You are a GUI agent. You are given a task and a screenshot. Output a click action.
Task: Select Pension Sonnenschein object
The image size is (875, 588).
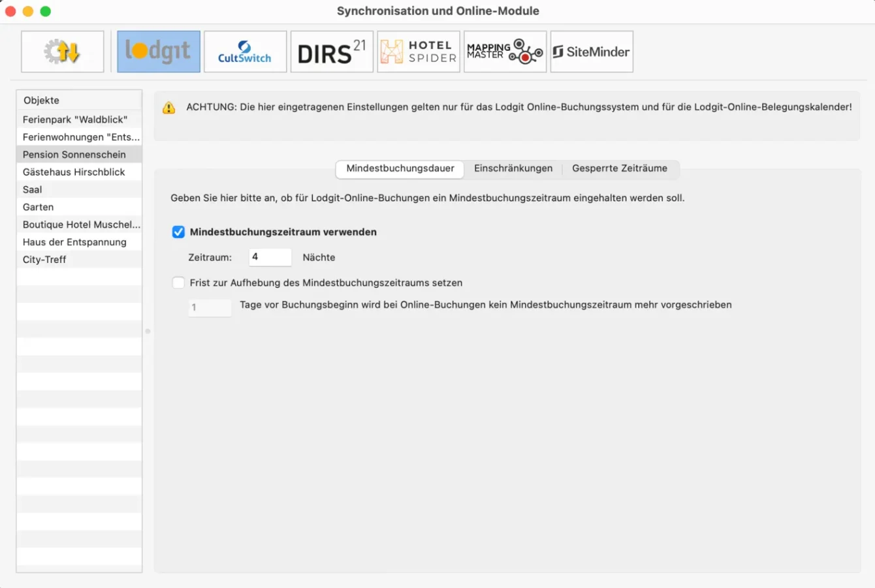click(79, 155)
